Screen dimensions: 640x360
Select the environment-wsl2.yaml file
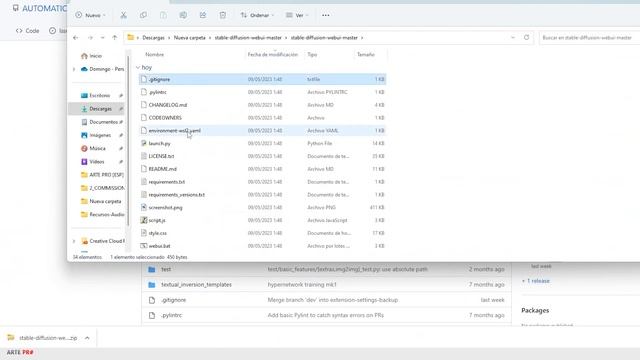(x=262, y=131)
